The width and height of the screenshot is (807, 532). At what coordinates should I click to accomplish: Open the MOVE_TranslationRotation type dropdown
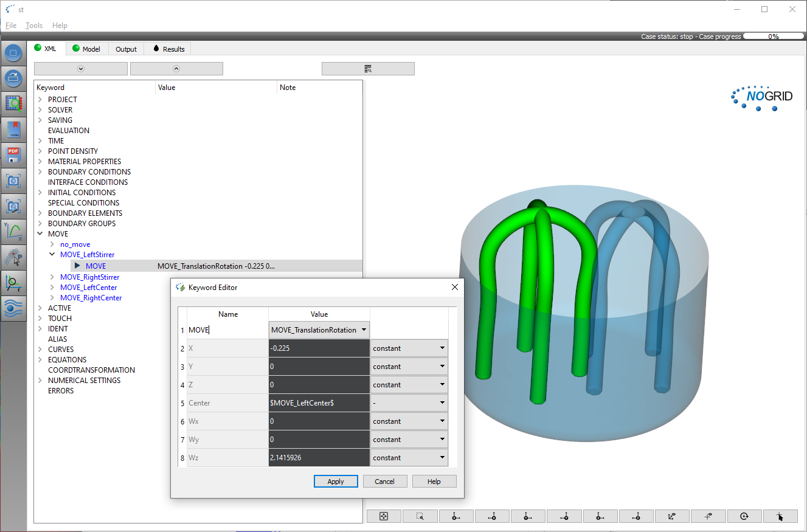click(x=319, y=330)
